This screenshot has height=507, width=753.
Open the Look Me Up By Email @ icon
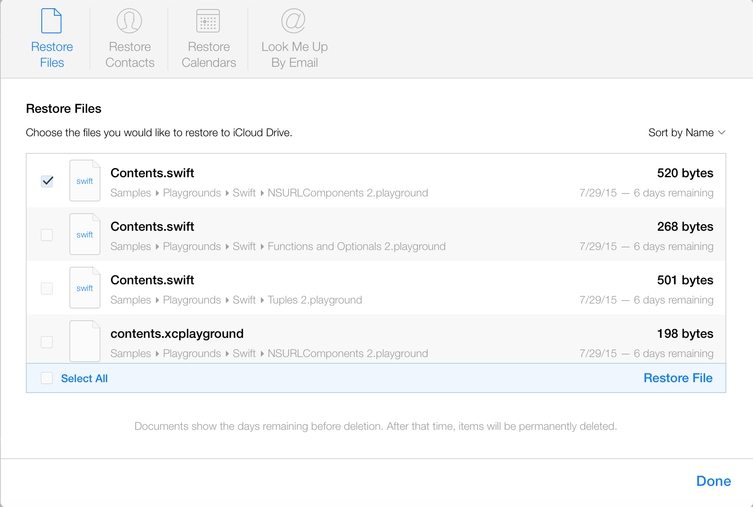[293, 21]
